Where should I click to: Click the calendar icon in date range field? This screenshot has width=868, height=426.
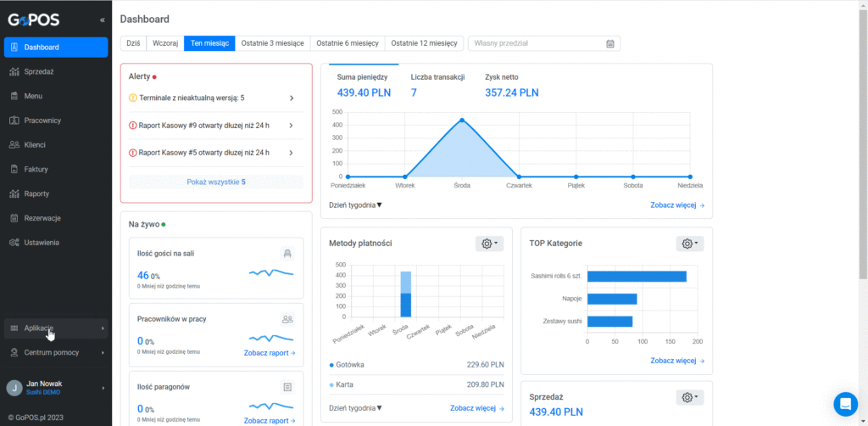point(610,43)
